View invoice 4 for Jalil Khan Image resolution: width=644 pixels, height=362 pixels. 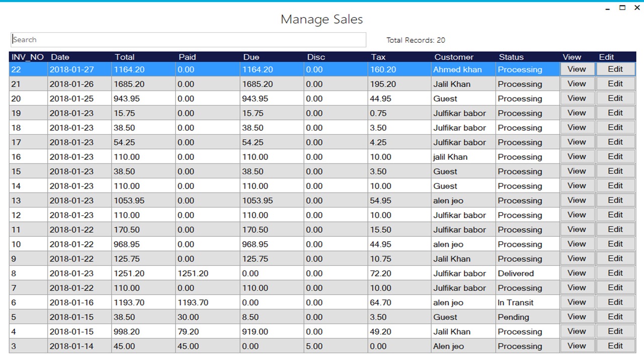pos(577,331)
